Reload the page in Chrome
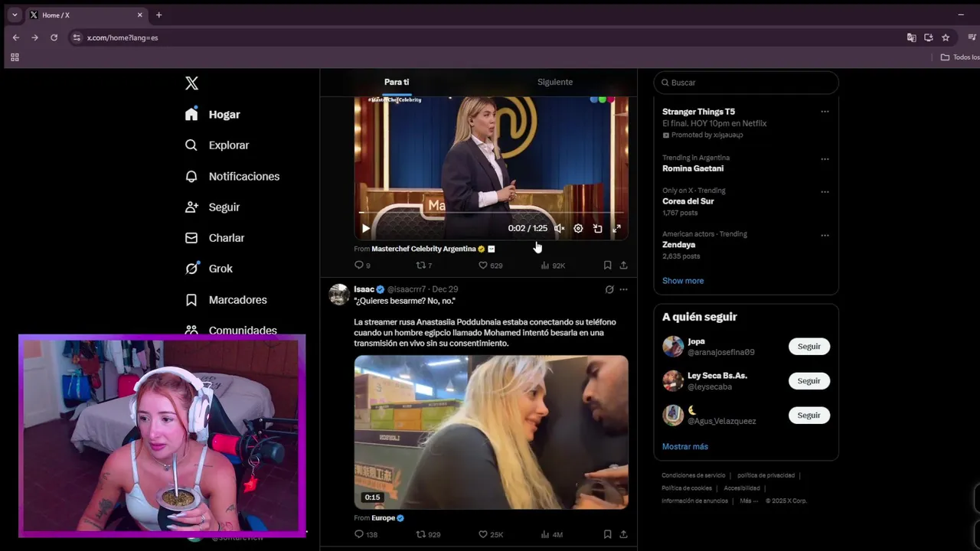 (x=54, y=37)
